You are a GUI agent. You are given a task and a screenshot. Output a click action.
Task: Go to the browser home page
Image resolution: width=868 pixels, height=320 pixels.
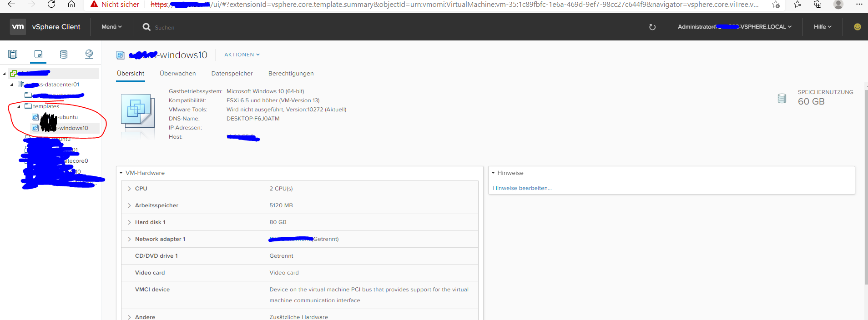pyautogui.click(x=71, y=4)
